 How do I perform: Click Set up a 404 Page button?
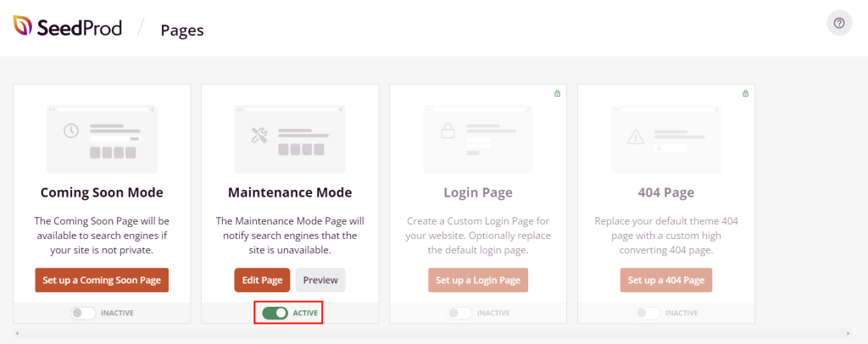tap(665, 280)
